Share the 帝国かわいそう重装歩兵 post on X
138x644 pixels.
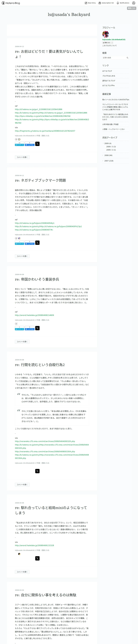pyautogui.click(x=37, y=328)
